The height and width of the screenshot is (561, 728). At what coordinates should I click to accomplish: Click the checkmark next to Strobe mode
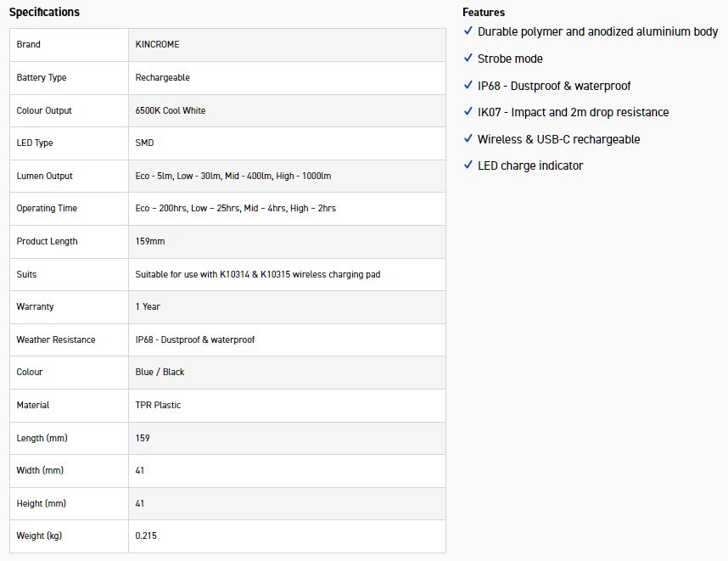pyautogui.click(x=468, y=59)
